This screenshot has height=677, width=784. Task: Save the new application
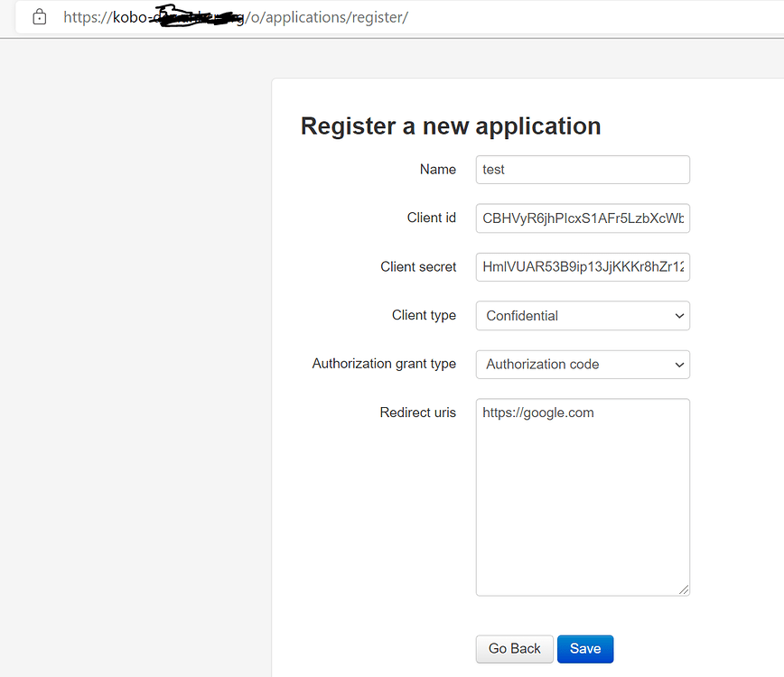point(584,649)
